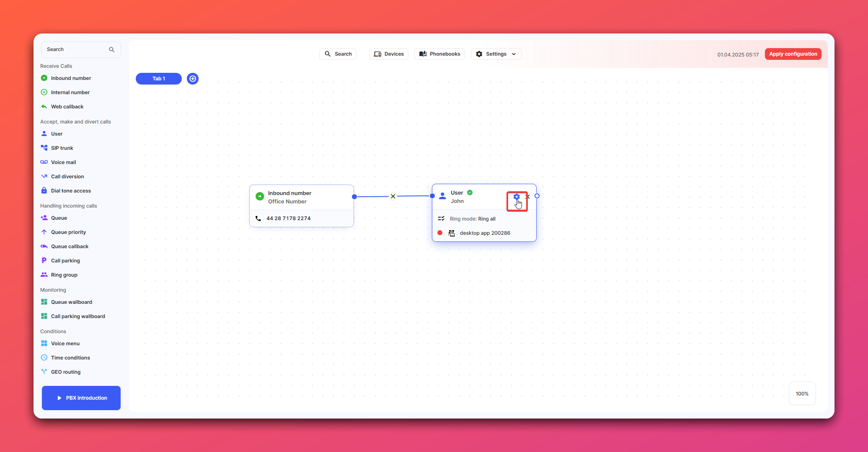The image size is (868, 452).
Task: Click the Ring group icon
Action: (x=44, y=275)
